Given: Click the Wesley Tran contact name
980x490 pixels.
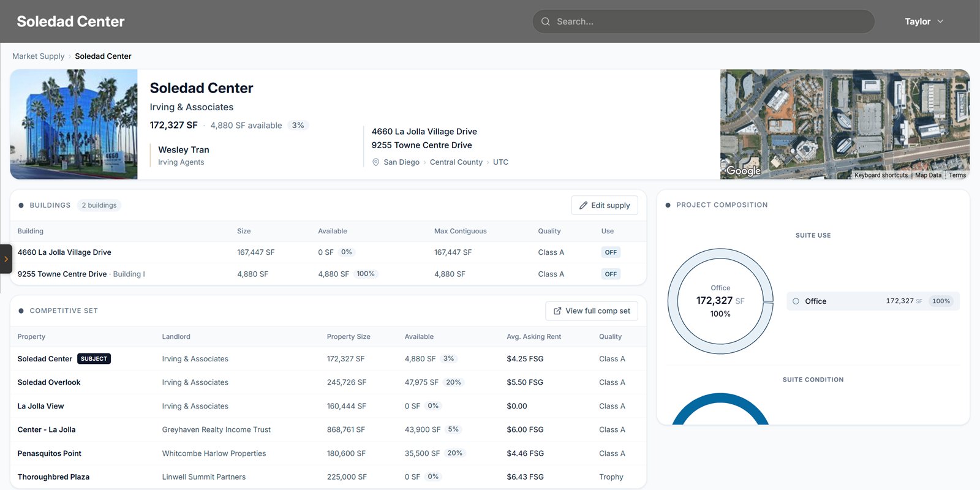Looking at the screenshot, I should [184, 150].
